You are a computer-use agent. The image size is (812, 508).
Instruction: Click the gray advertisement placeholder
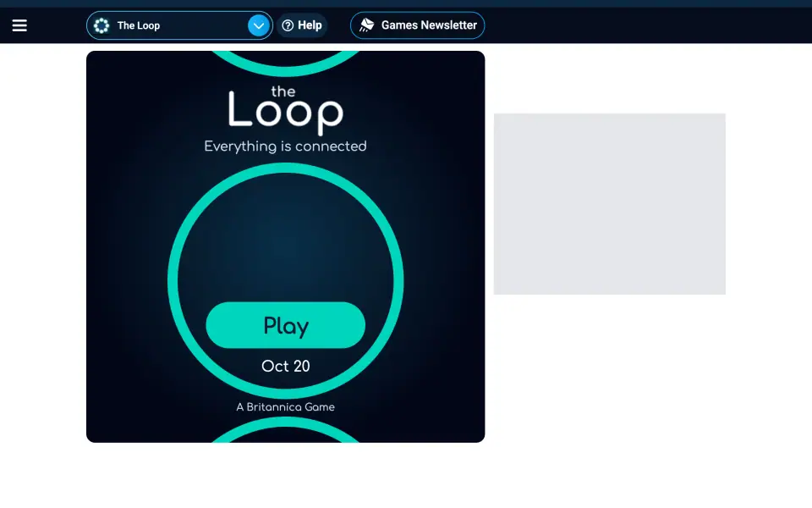point(610,204)
